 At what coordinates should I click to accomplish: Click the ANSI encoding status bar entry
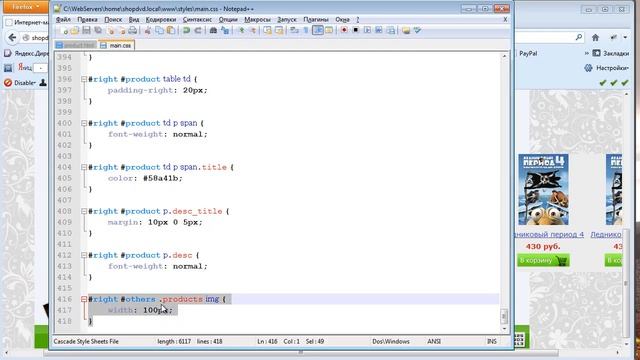coord(433,341)
